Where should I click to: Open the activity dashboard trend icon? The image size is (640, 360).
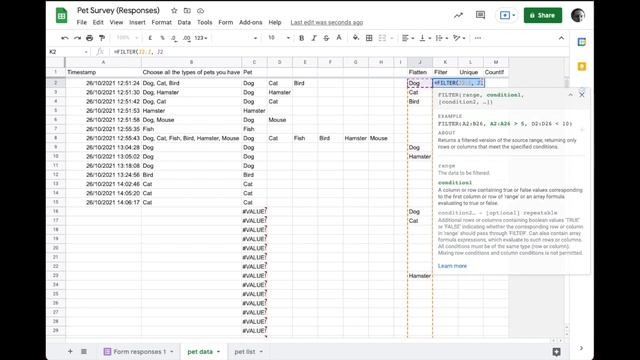pyautogui.click(x=458, y=16)
